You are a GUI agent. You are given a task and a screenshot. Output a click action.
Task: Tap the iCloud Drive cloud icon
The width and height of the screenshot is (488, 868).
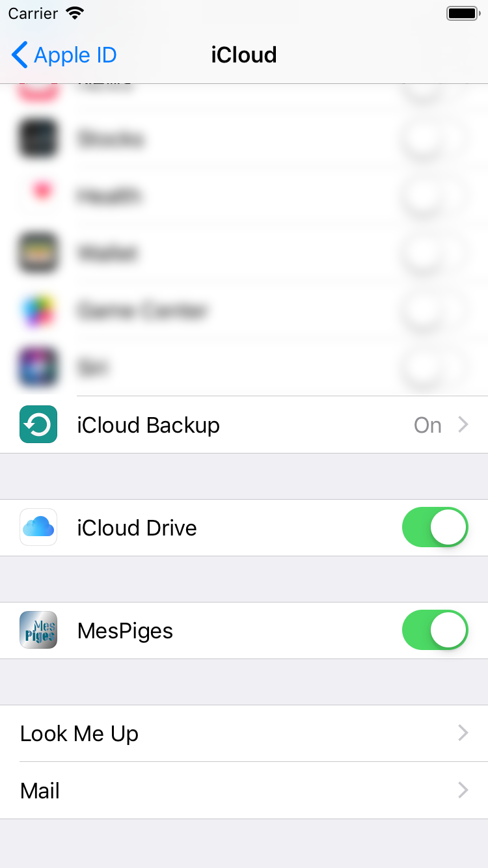click(38, 527)
